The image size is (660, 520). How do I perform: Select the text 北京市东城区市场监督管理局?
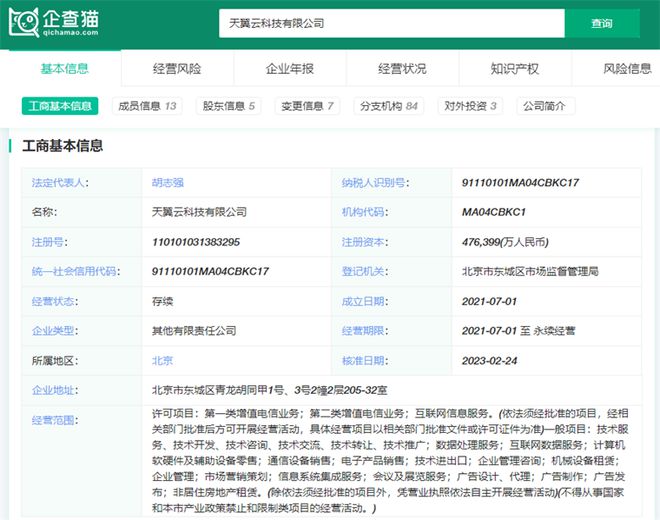click(530, 272)
